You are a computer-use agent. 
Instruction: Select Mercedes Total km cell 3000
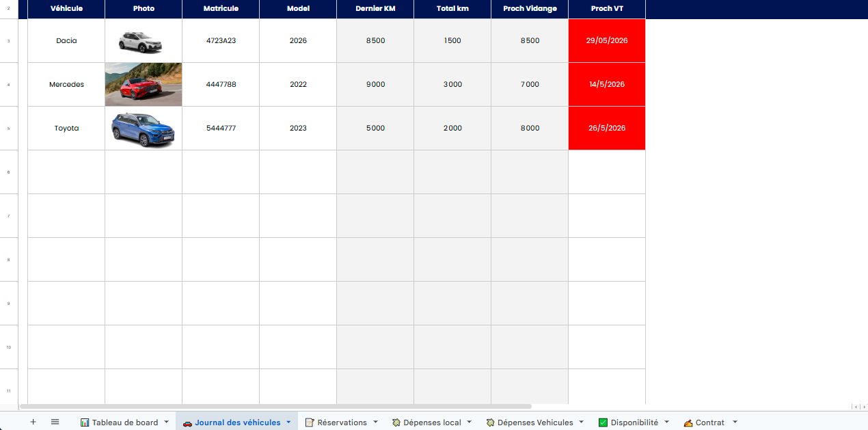[452, 85]
